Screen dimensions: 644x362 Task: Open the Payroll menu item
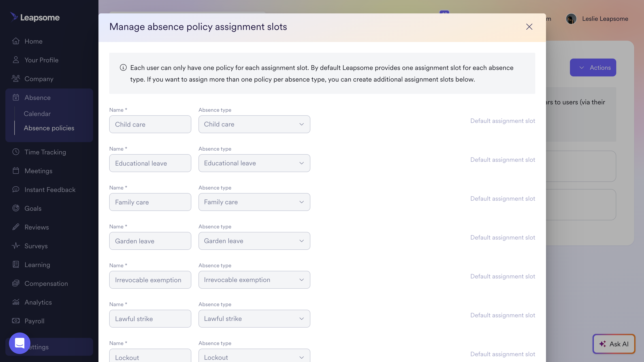click(34, 321)
